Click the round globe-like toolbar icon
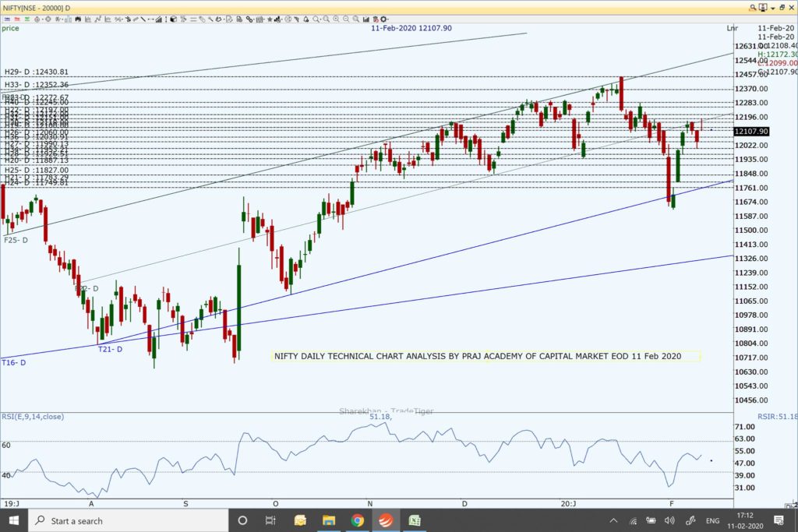798x532 pixels. 288,19
